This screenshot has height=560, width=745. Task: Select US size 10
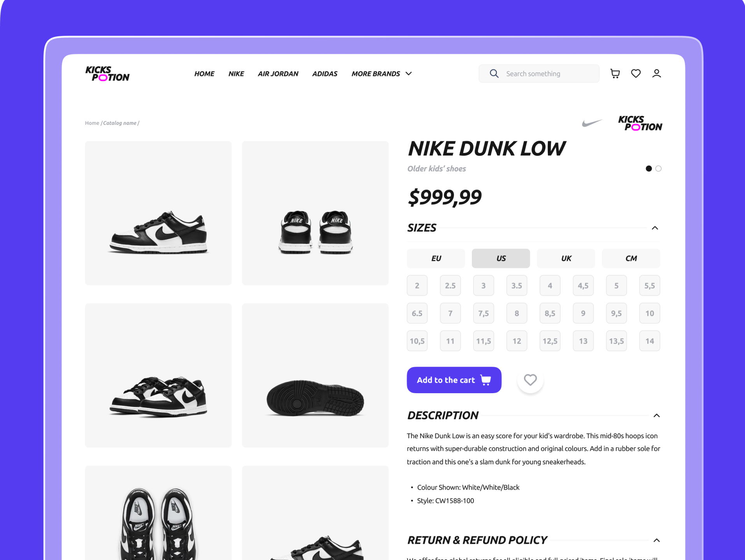(650, 313)
